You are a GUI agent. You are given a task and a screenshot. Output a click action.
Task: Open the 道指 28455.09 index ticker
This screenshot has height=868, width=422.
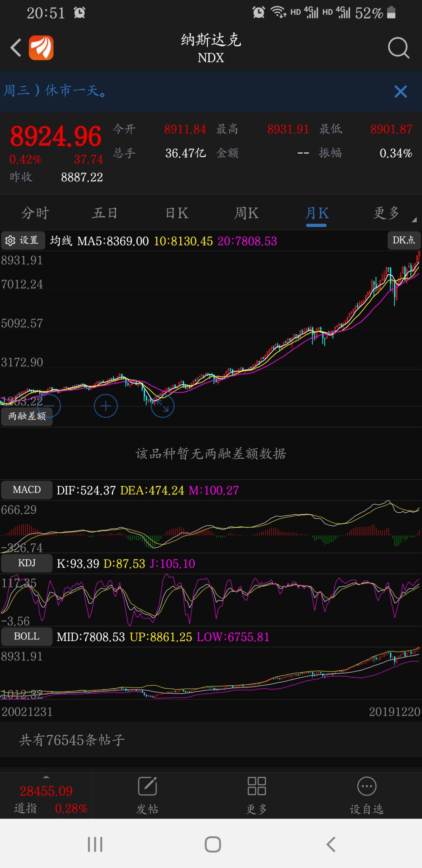click(46, 796)
